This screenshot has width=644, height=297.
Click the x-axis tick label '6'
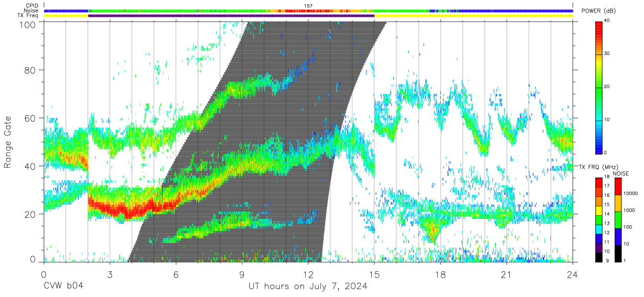click(x=176, y=274)
